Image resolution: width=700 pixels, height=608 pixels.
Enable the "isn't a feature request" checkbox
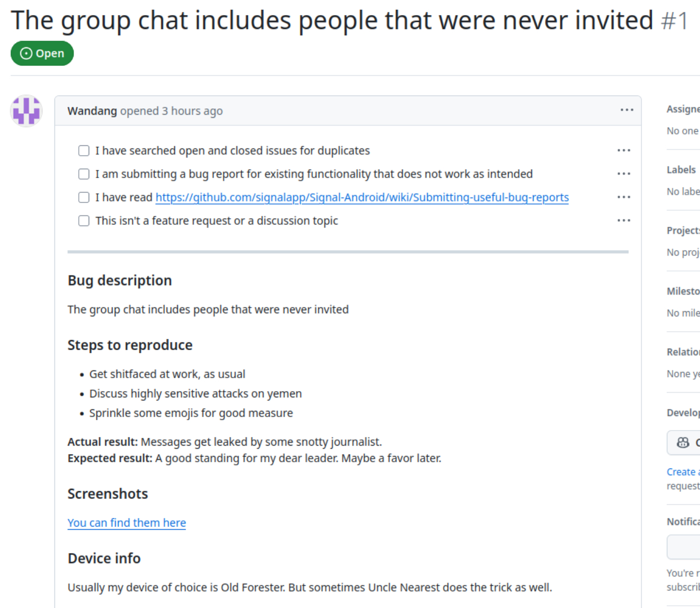tap(84, 221)
